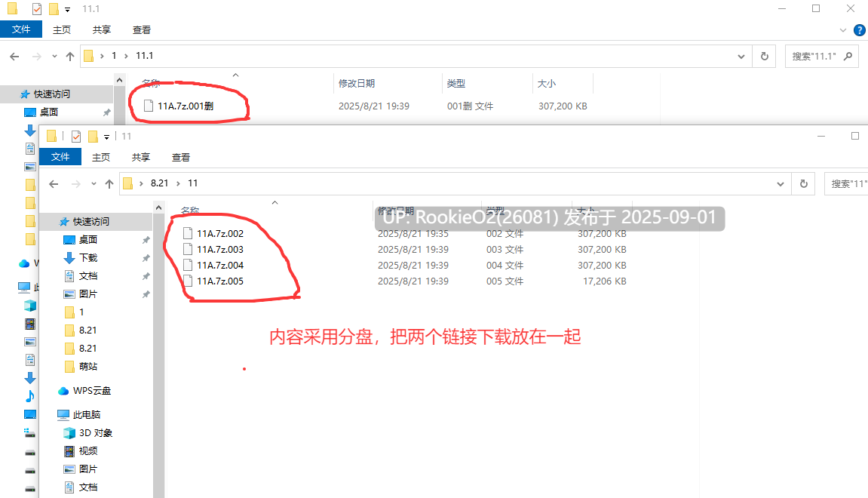
Task: Click the 下载 arrow icon in the 11.1 window sidebar
Action: [30, 131]
